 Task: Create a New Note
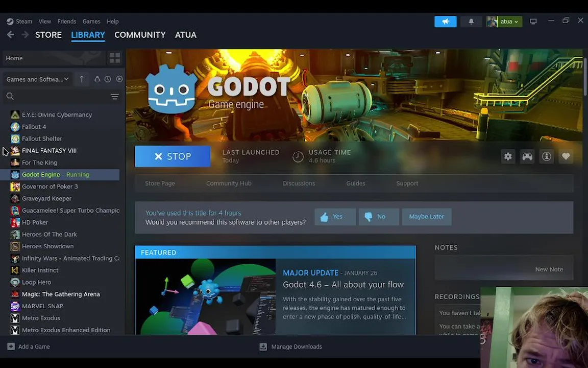(x=549, y=269)
